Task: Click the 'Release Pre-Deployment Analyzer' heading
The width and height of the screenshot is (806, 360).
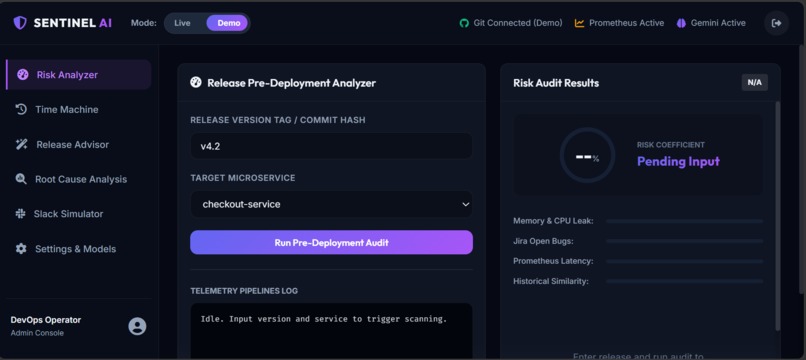Action: click(291, 83)
